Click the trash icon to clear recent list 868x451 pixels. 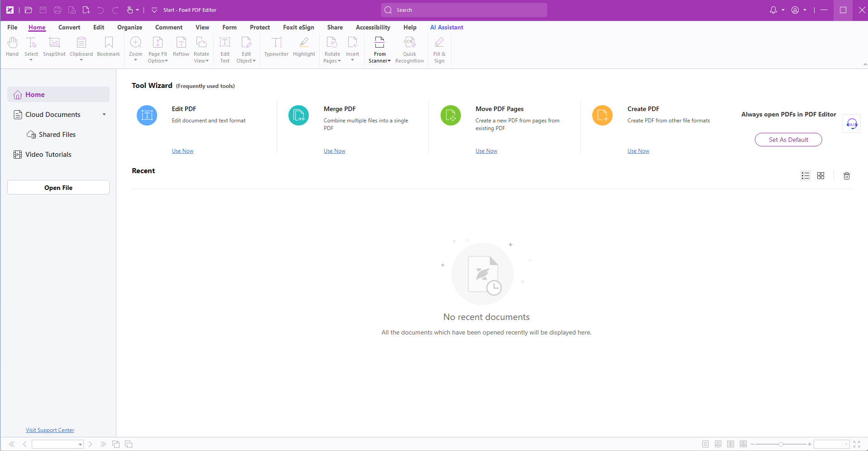click(x=847, y=176)
